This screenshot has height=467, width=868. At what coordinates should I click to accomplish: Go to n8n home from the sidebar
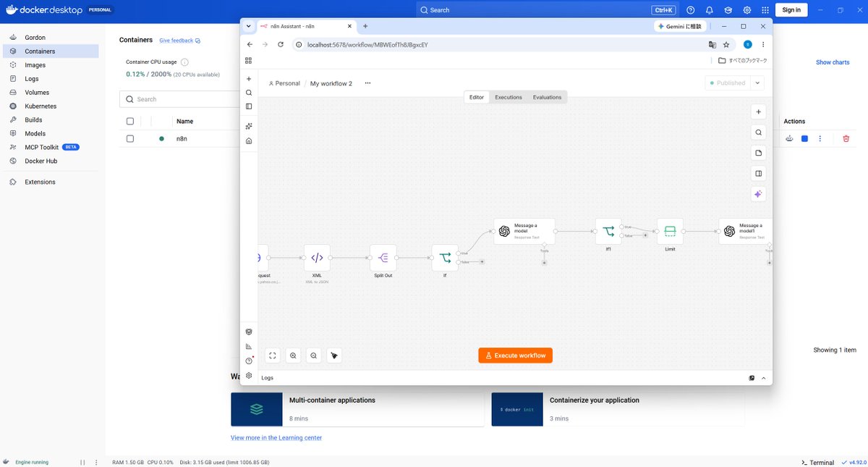tap(249, 140)
